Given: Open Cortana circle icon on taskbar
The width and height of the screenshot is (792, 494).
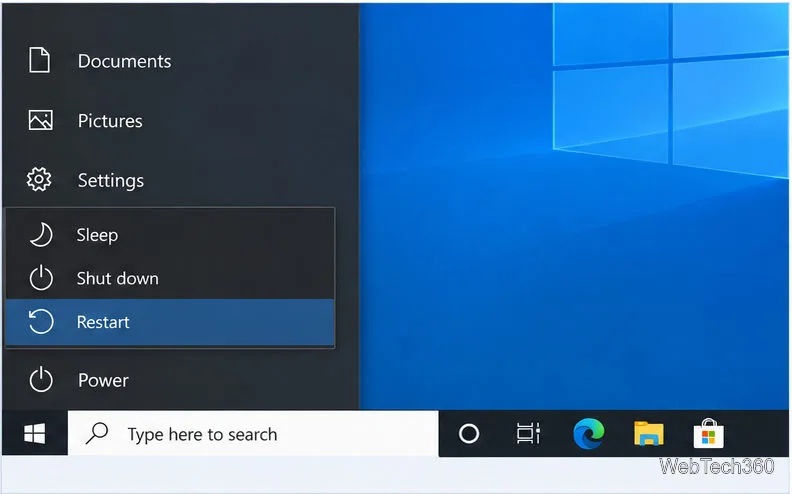Looking at the screenshot, I should pyautogui.click(x=469, y=433).
